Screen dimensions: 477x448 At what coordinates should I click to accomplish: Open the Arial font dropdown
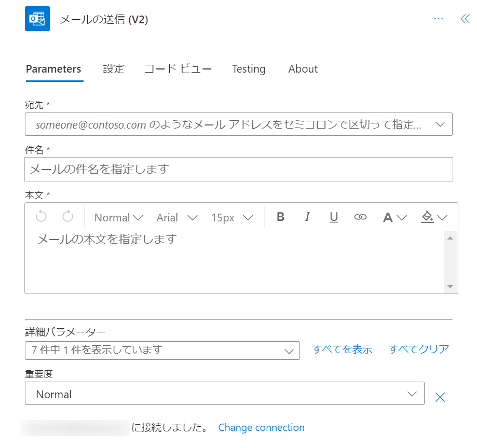pos(176,217)
